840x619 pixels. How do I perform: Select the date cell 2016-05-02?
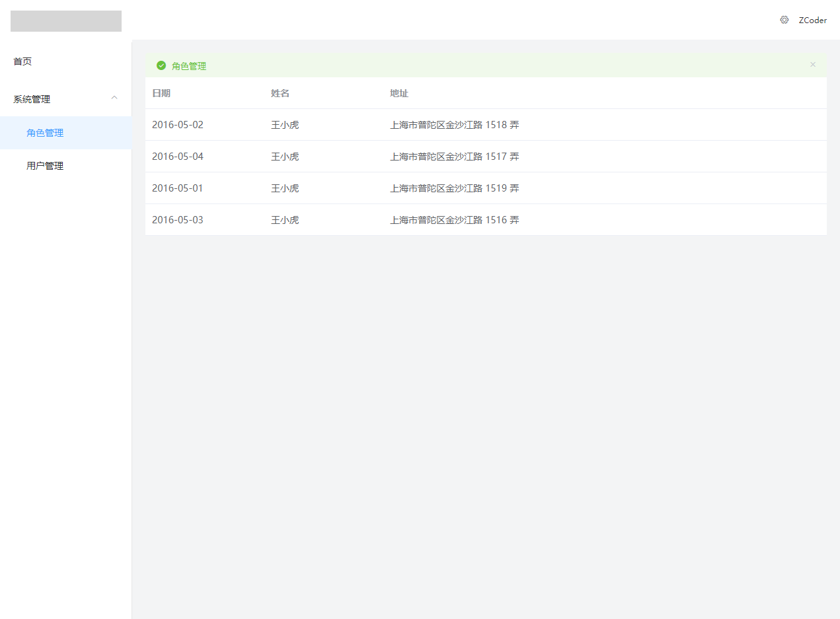pyautogui.click(x=178, y=125)
